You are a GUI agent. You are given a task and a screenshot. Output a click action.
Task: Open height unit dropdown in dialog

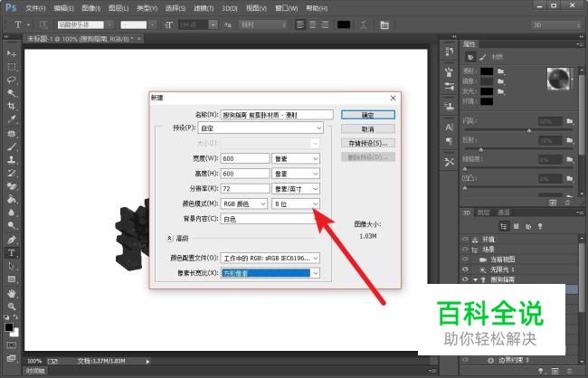point(296,174)
